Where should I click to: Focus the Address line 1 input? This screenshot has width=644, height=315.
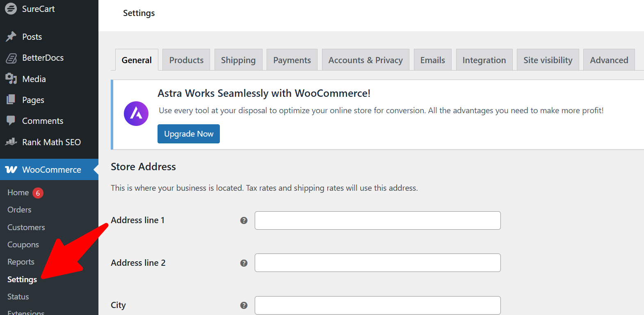[x=377, y=220]
